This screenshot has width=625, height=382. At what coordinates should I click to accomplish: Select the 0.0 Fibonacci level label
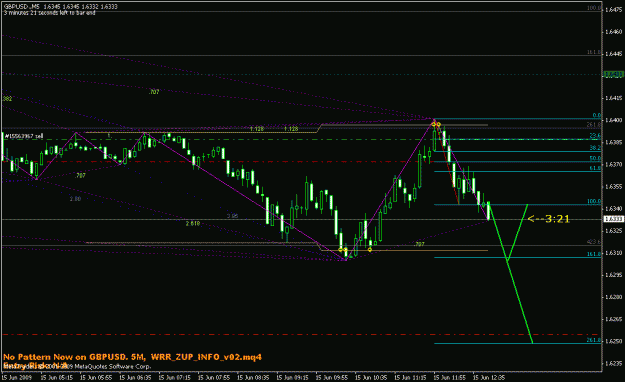pyautogui.click(x=597, y=116)
